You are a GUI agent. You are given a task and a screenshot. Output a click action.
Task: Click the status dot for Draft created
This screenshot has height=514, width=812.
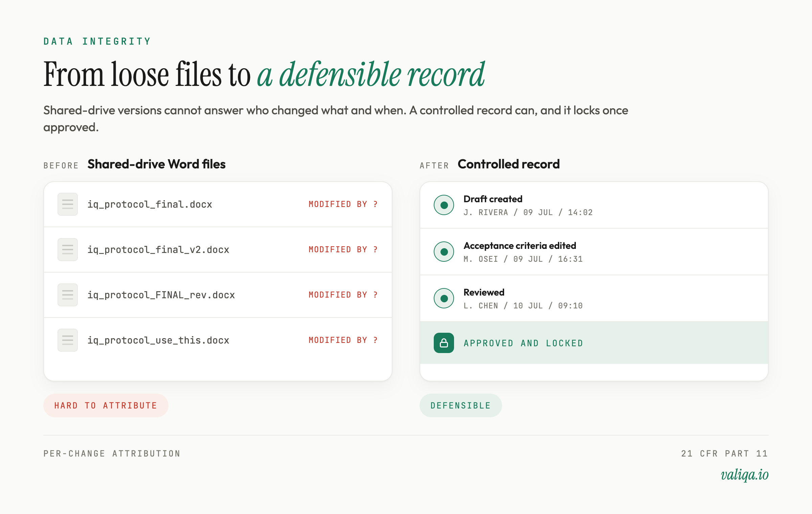(444, 205)
